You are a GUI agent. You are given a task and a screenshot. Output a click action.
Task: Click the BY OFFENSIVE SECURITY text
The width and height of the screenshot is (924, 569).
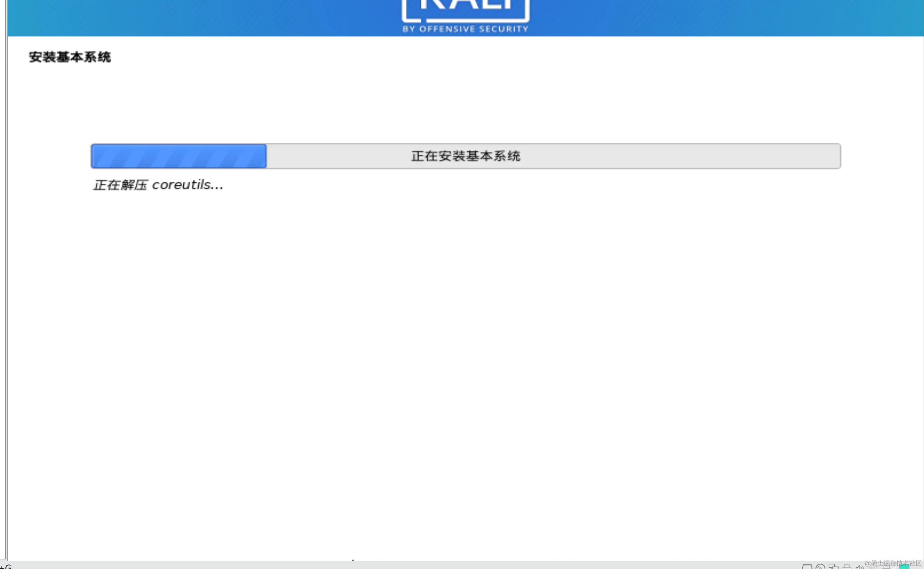pos(465,29)
